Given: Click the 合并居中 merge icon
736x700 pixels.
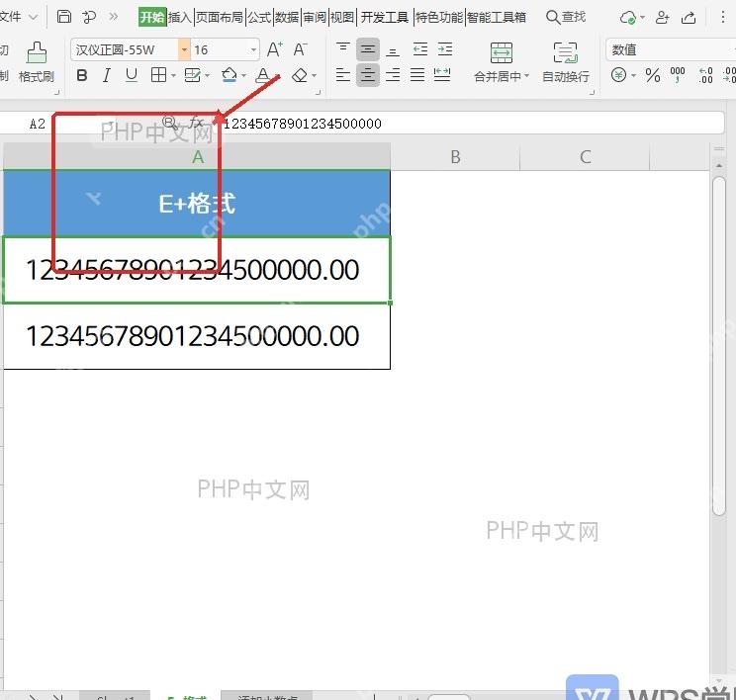Looking at the screenshot, I should (x=502, y=52).
